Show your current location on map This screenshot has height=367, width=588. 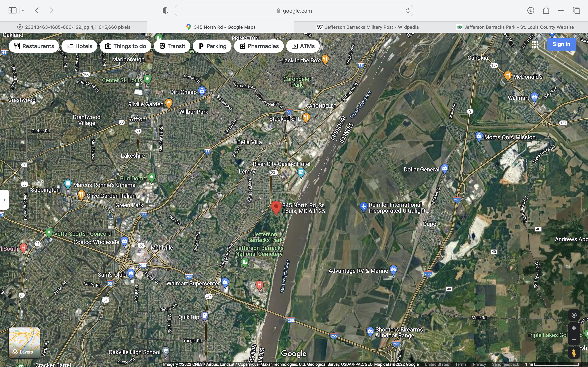click(x=574, y=315)
